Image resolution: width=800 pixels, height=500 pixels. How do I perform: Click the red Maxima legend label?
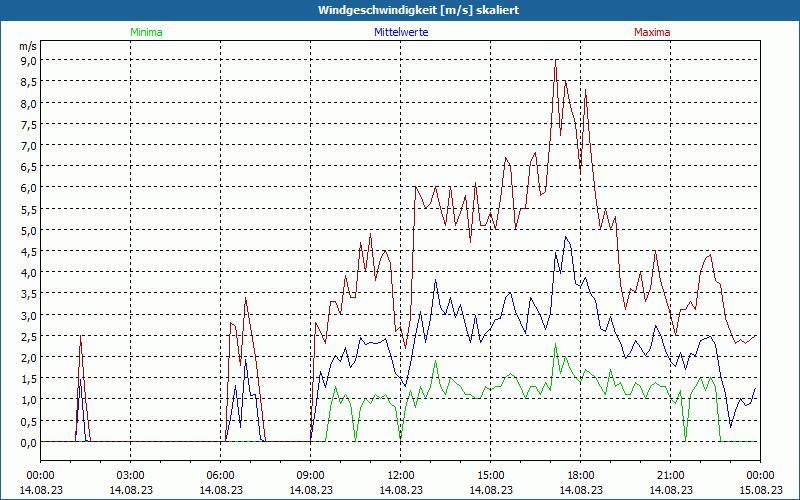[x=652, y=32]
